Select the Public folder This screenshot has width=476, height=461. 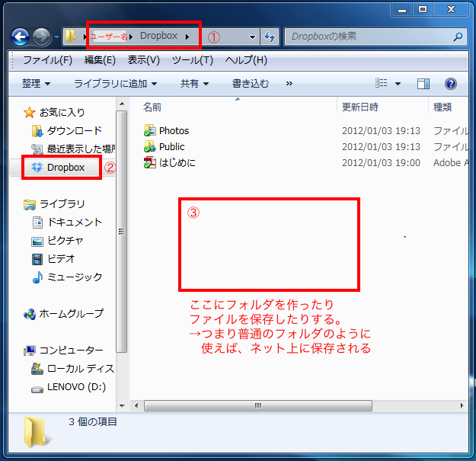(x=172, y=147)
